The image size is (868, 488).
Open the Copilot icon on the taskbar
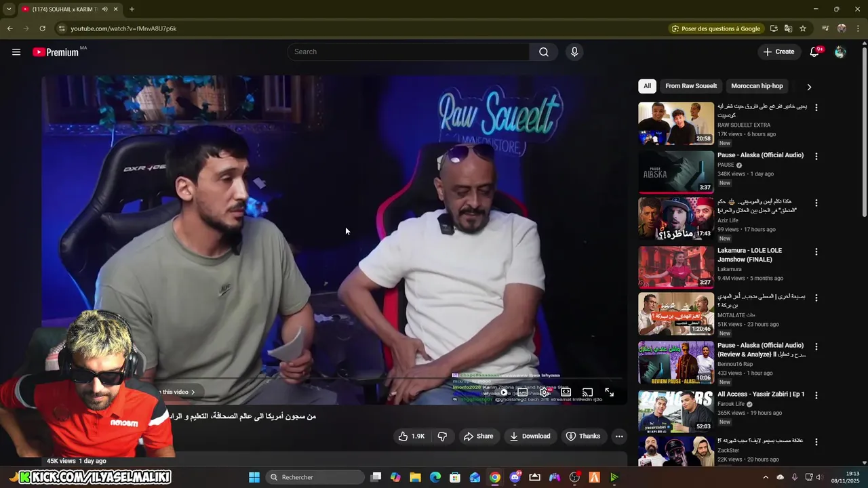[395, 477]
